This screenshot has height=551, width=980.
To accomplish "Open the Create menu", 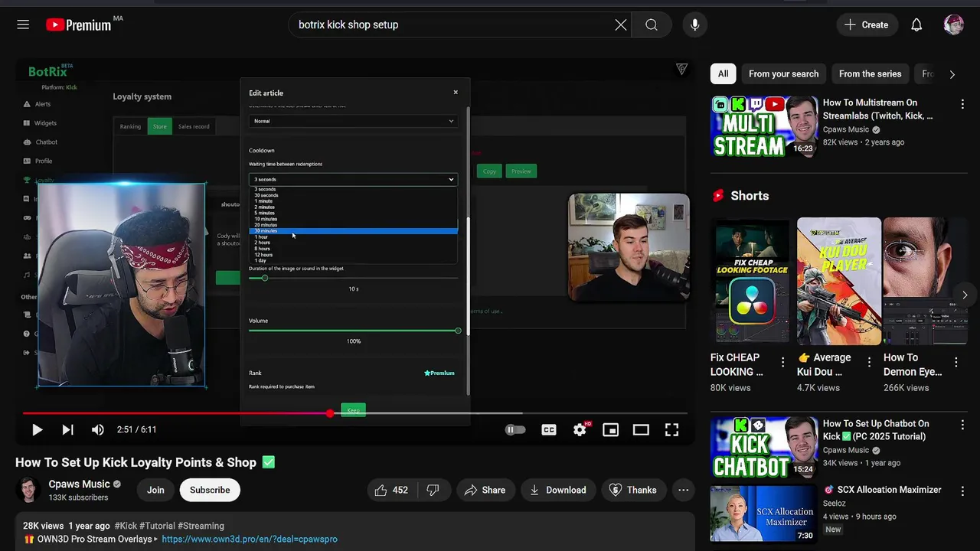I will pyautogui.click(x=867, y=24).
